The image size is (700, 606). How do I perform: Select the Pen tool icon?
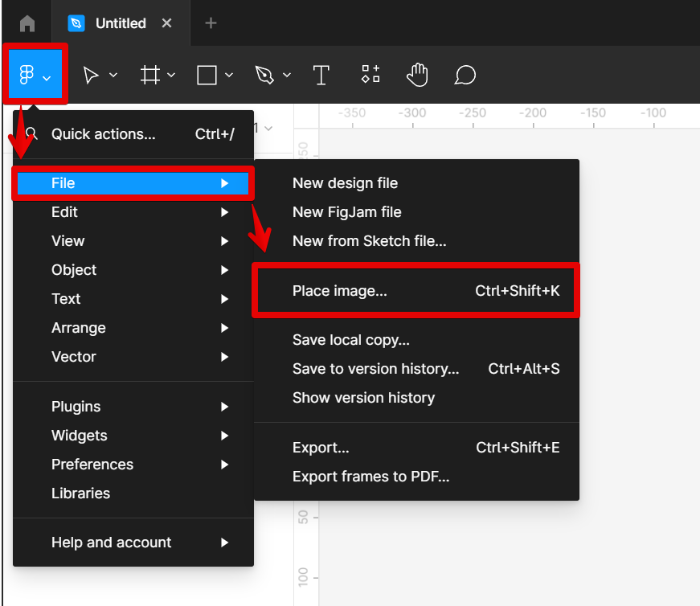point(264,76)
